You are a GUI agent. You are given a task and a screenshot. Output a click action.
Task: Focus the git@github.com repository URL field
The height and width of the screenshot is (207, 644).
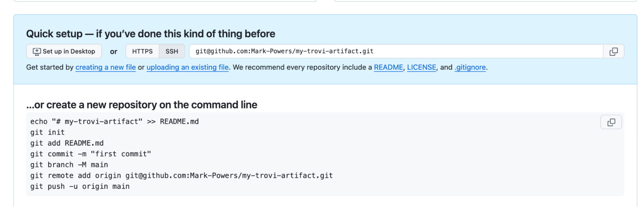tap(396, 51)
